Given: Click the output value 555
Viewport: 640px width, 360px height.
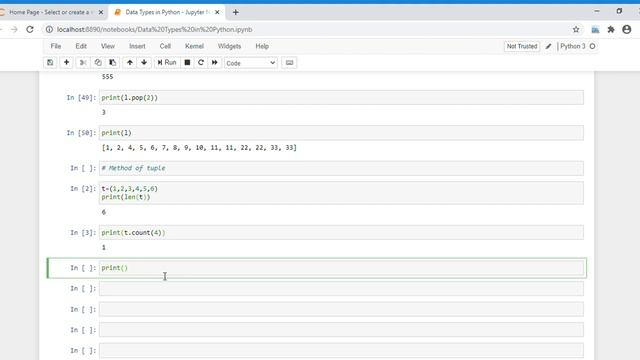Looking at the screenshot, I should [x=107, y=77].
